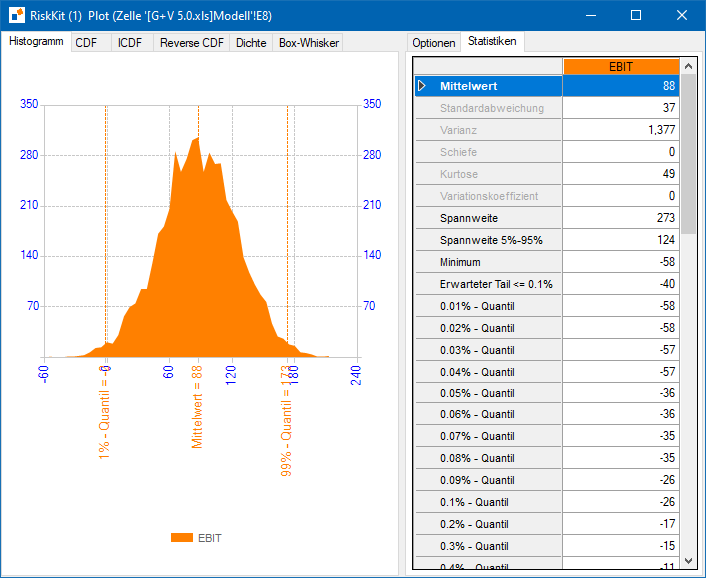Image resolution: width=706 pixels, height=578 pixels.
Task: Click the orange EBIT legend swatch
Action: (182, 537)
